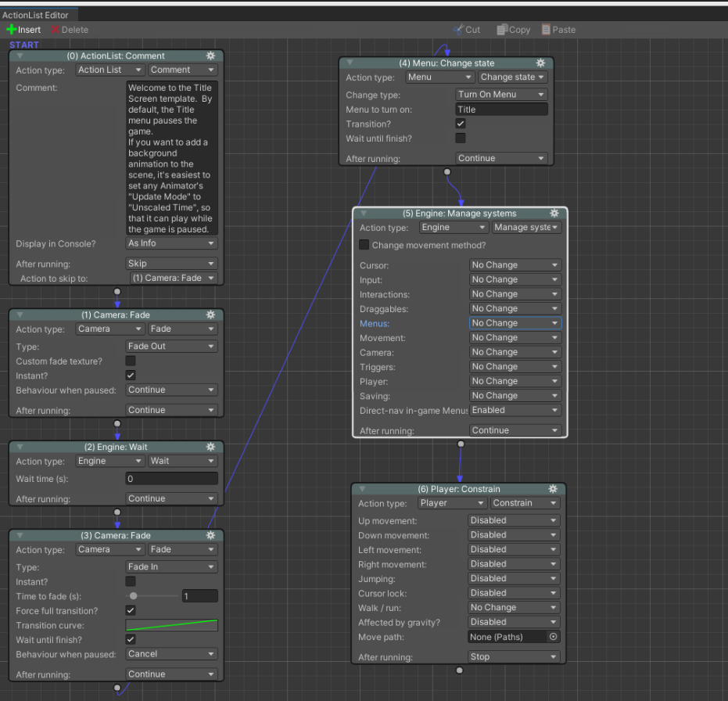Click the Move path object picker circle
Viewport: 728px width, 701px height.
click(553, 637)
